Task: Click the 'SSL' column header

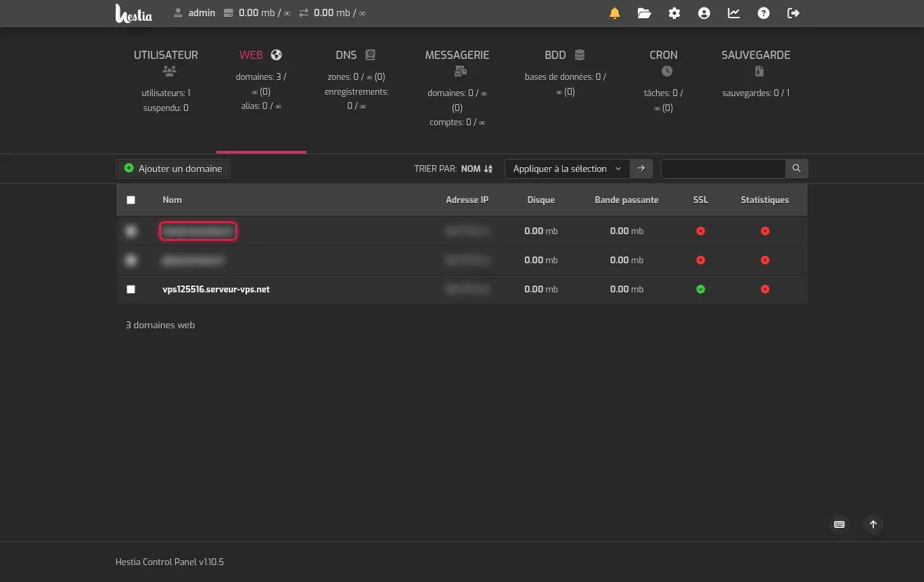Action: pos(701,200)
